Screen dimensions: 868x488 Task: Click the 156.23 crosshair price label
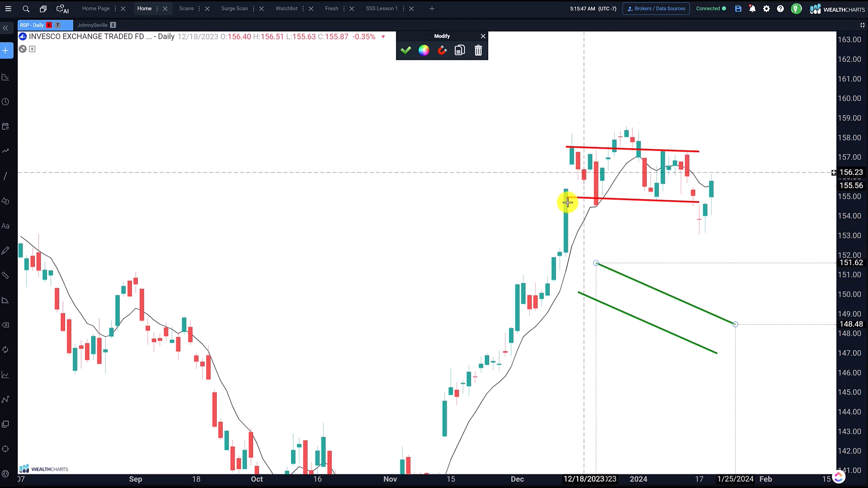851,172
